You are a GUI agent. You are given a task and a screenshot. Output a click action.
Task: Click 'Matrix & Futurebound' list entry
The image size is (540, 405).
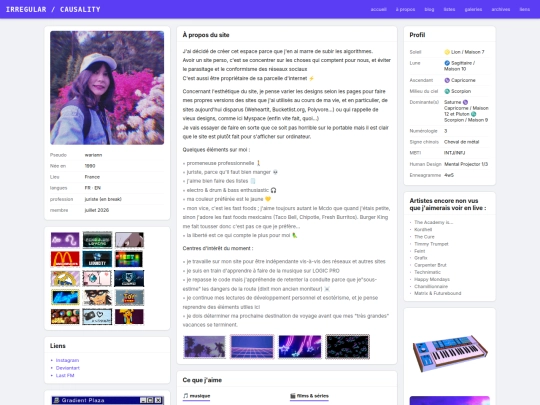tap(437, 293)
